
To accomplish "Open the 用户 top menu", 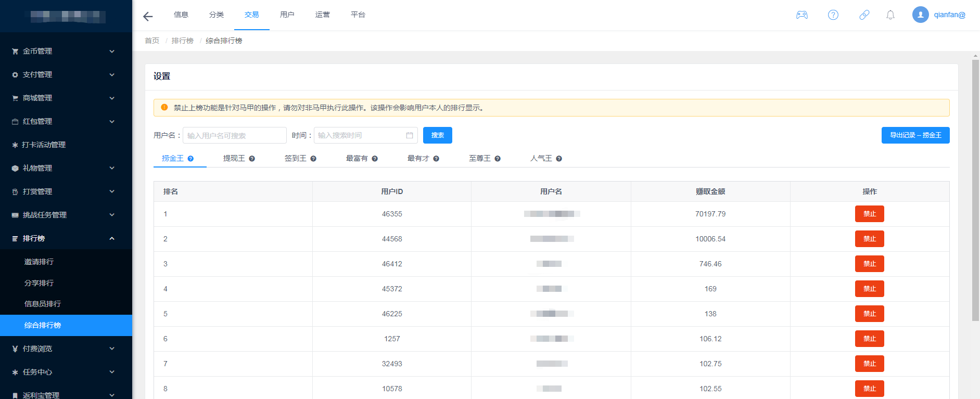I will 287,15.
